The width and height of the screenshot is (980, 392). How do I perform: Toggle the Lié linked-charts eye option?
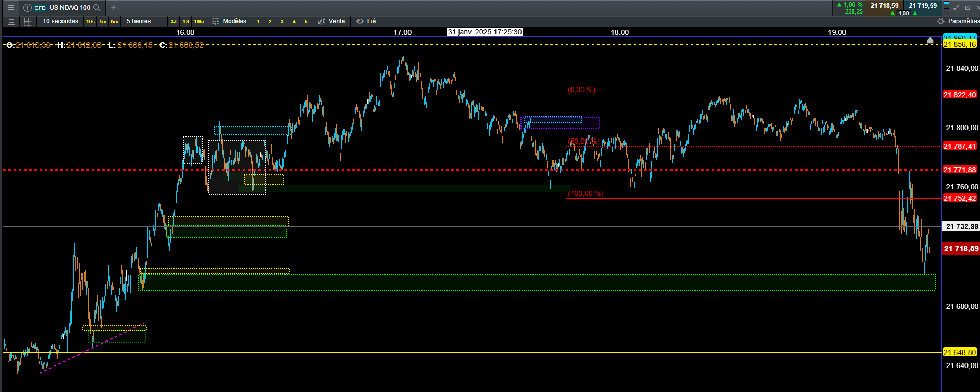point(366,21)
